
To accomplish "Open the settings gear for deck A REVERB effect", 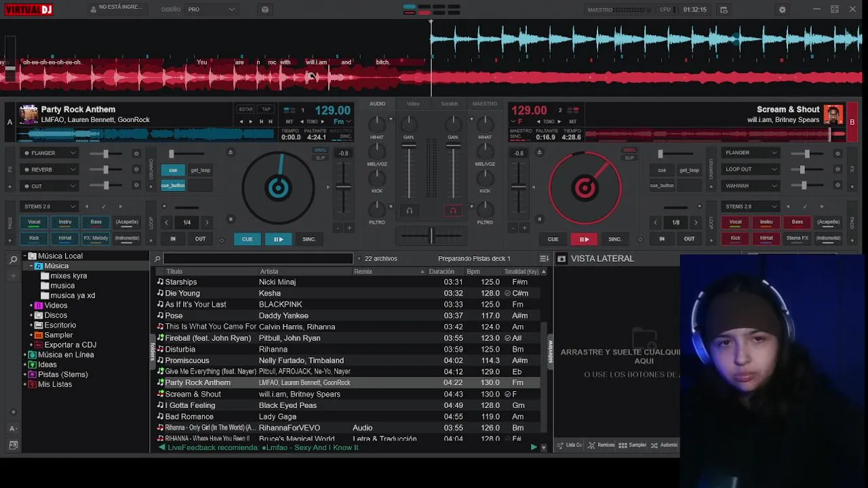I will [136, 169].
